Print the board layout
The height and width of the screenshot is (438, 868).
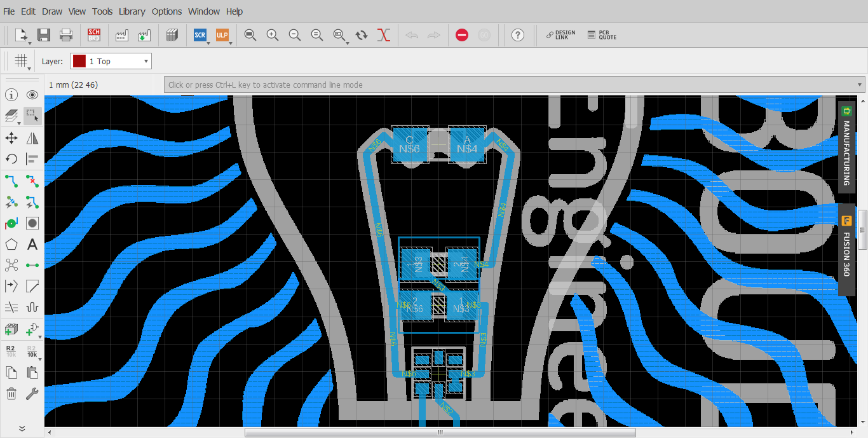(x=66, y=35)
